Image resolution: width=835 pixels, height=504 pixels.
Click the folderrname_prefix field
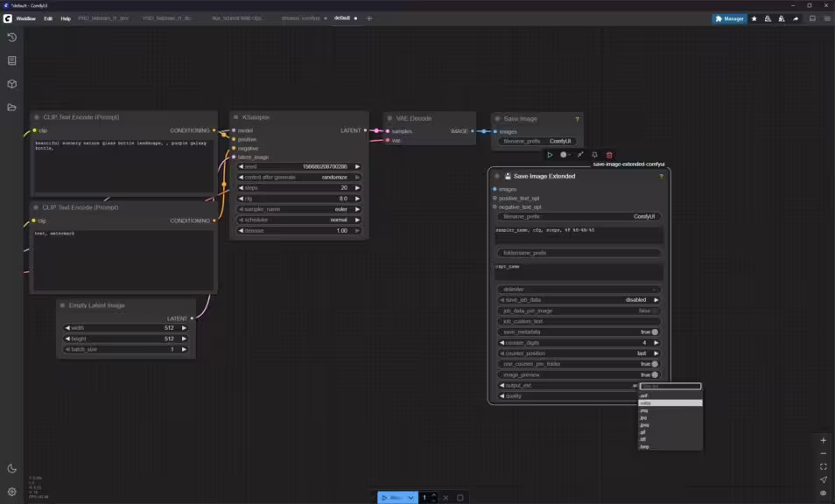579,253
